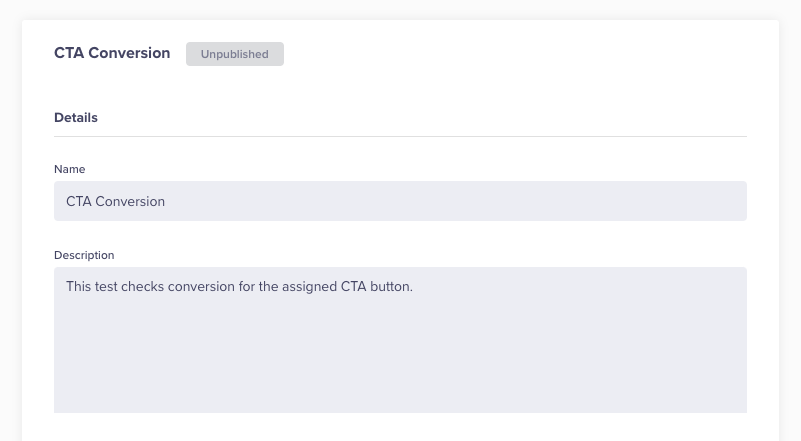Select the Details section heading
This screenshot has height=441, width=801.
[x=76, y=117]
